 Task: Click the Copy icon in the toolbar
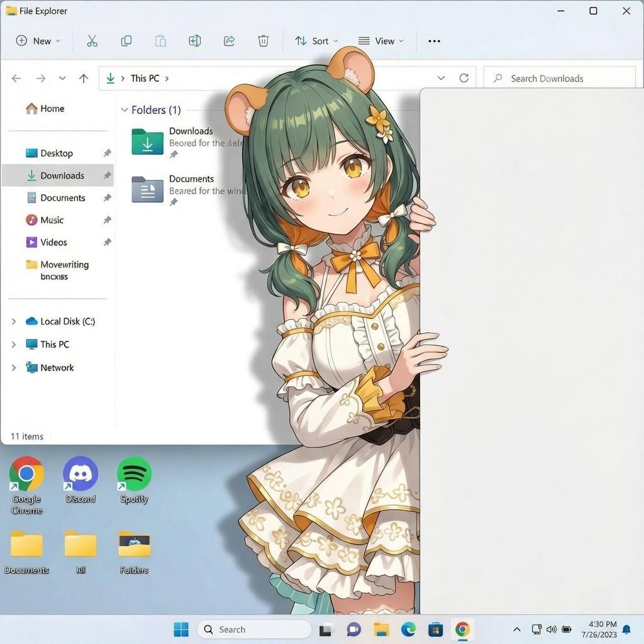tap(126, 40)
